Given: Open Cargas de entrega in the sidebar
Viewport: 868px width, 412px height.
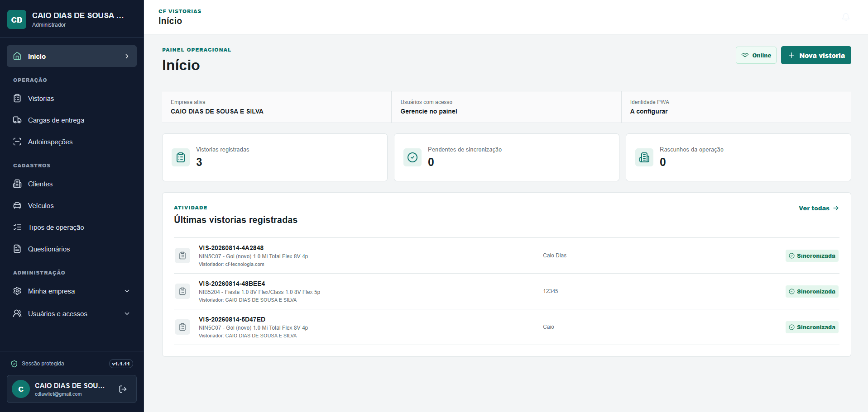Looking at the screenshot, I should pyautogui.click(x=72, y=120).
